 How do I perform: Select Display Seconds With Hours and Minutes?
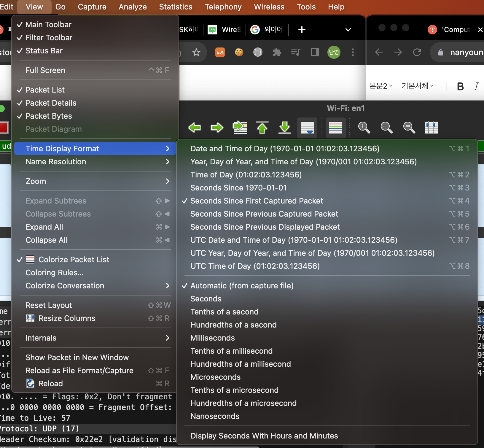[x=327, y=436]
